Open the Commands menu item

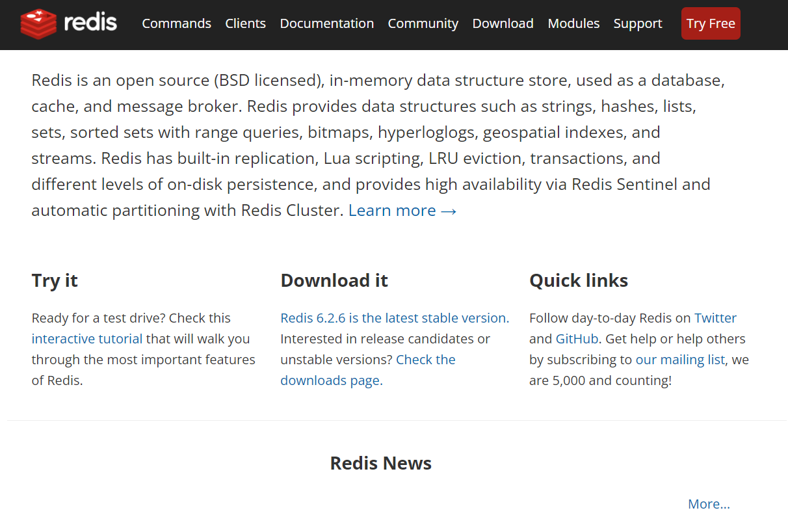pyautogui.click(x=176, y=23)
